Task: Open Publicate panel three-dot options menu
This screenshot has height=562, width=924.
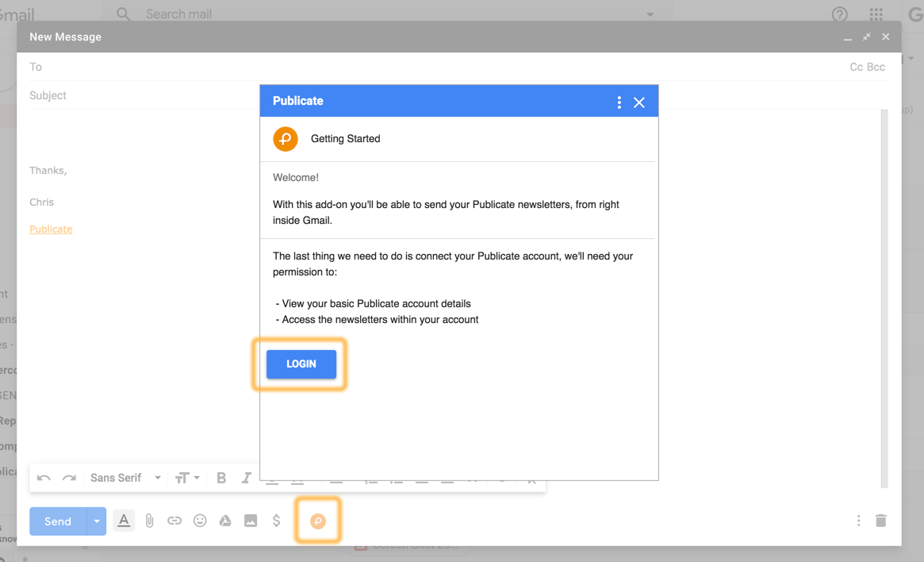Action: point(619,102)
